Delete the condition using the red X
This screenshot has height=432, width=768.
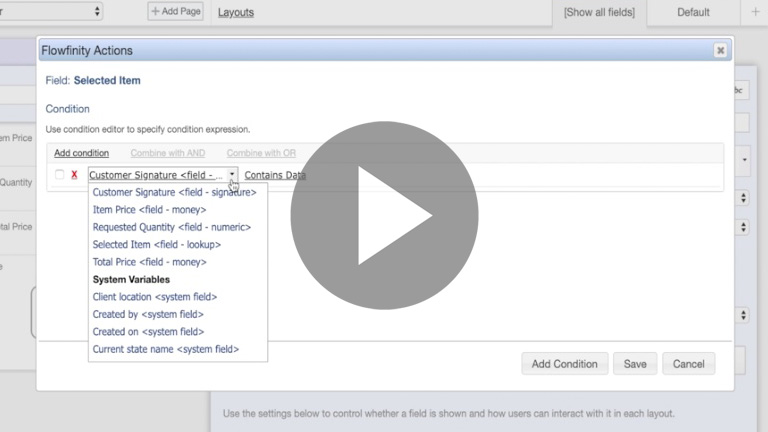pos(74,175)
